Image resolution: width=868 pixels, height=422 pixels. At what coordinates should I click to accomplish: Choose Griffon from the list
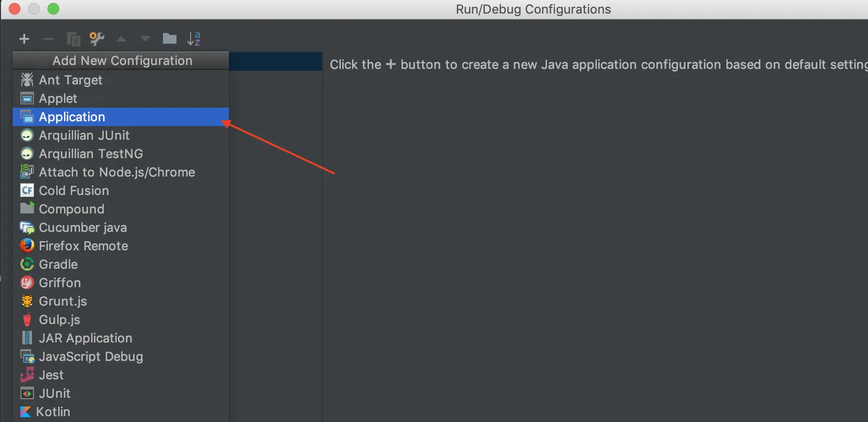(121, 283)
